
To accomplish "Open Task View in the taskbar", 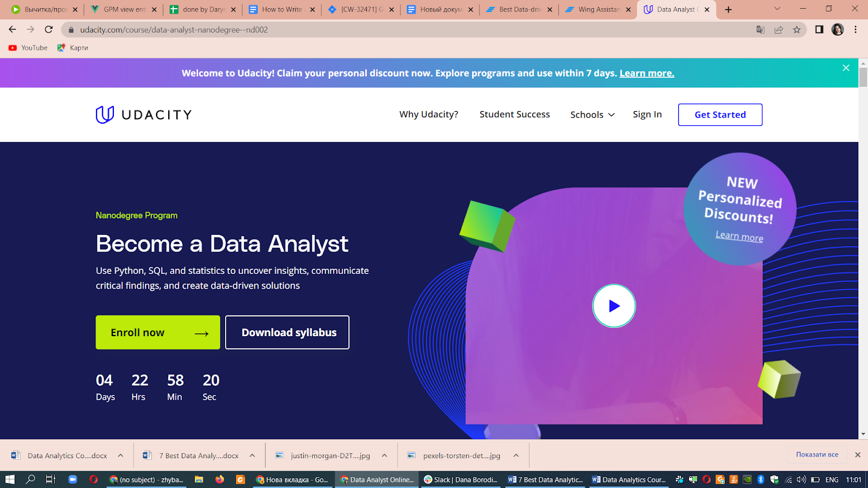I will (x=50, y=479).
